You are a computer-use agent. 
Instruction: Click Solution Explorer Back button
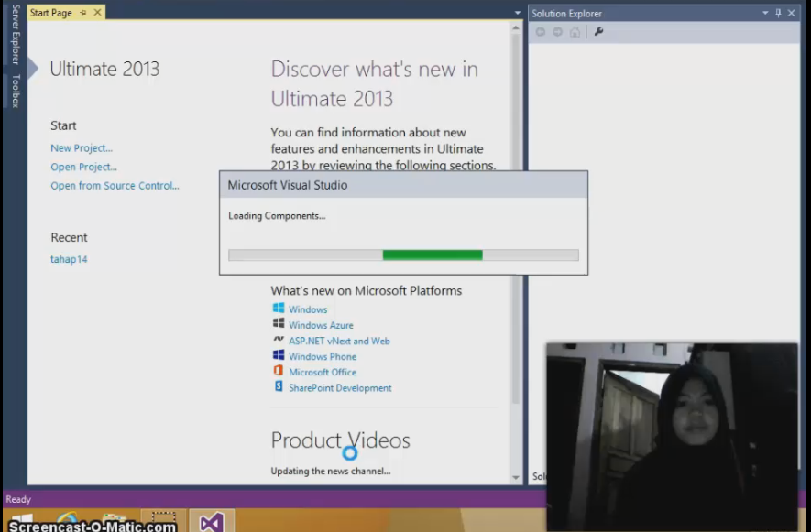pos(540,32)
